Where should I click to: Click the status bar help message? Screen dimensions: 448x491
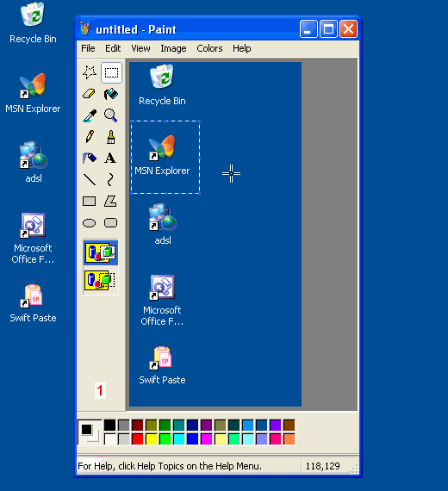pyautogui.click(x=170, y=466)
